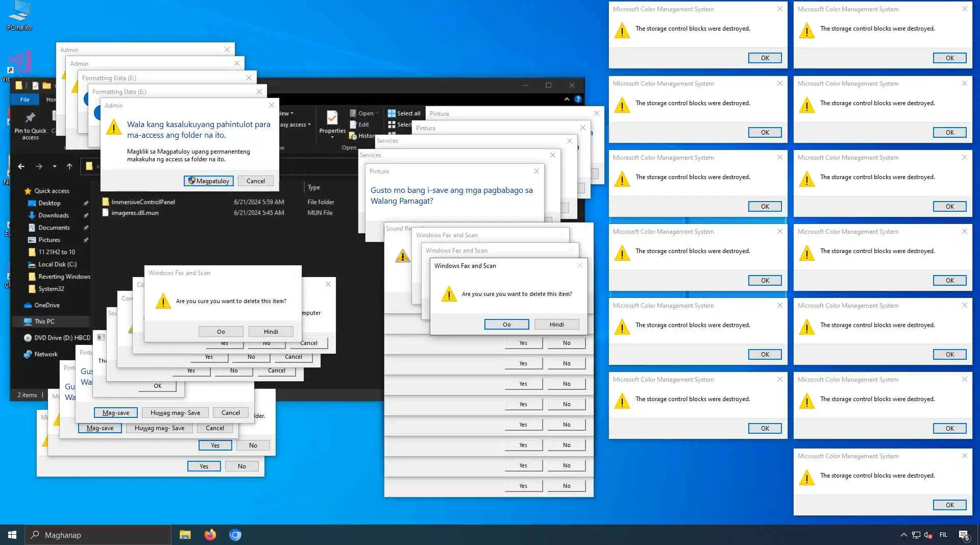Select Local Disk (C:) in the sidebar
The image size is (980, 545).
click(x=58, y=264)
